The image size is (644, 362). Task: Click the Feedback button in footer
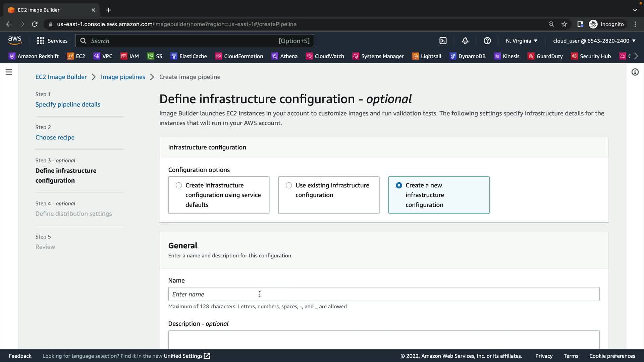(x=20, y=356)
